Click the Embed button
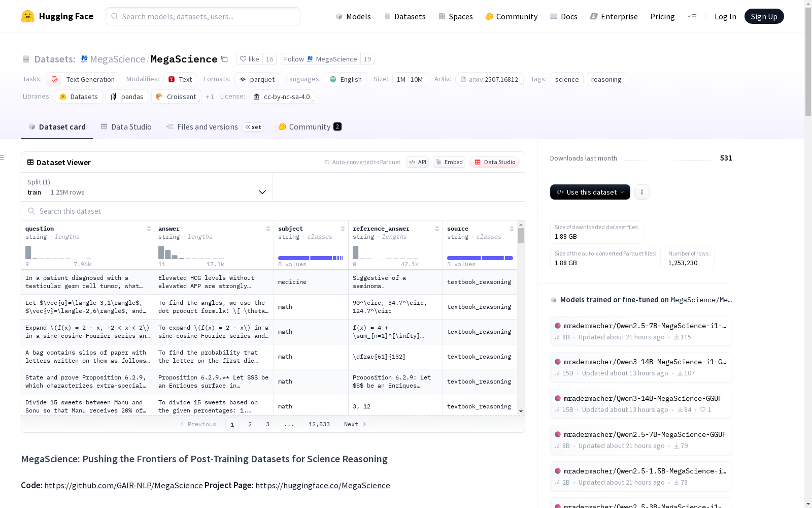 pos(449,162)
